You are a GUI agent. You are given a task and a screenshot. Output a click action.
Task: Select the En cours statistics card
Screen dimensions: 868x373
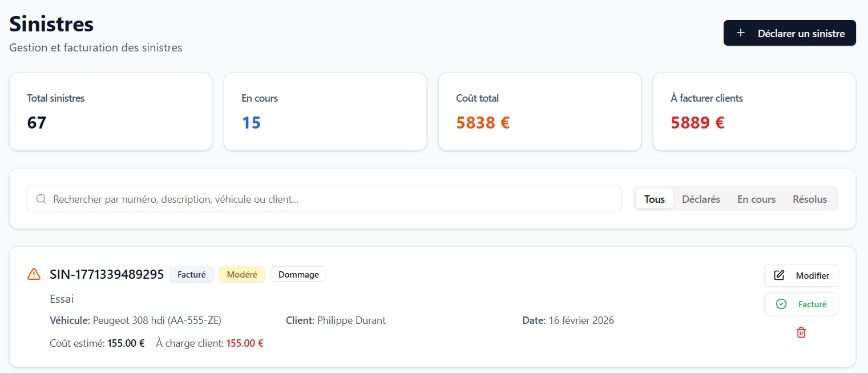pyautogui.click(x=325, y=112)
